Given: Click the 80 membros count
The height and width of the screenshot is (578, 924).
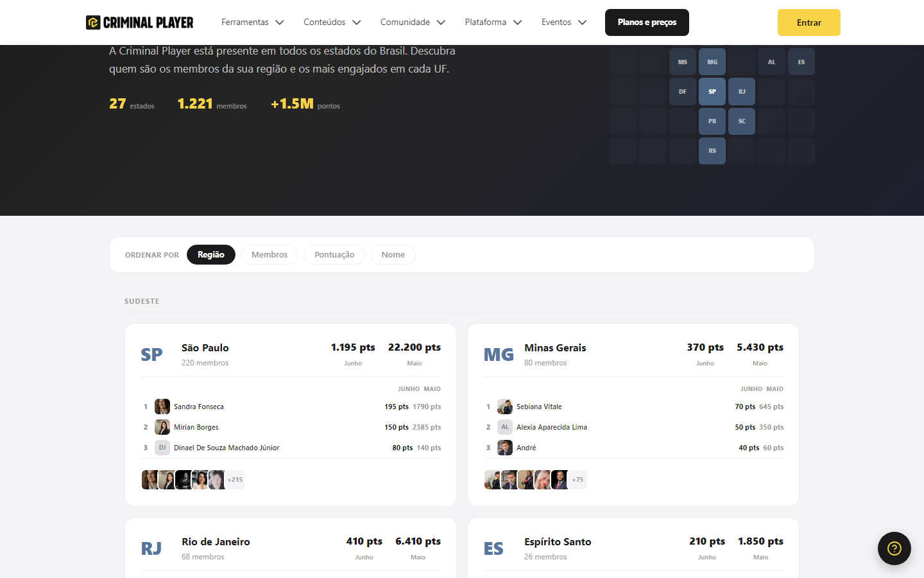Looking at the screenshot, I should [x=545, y=363].
